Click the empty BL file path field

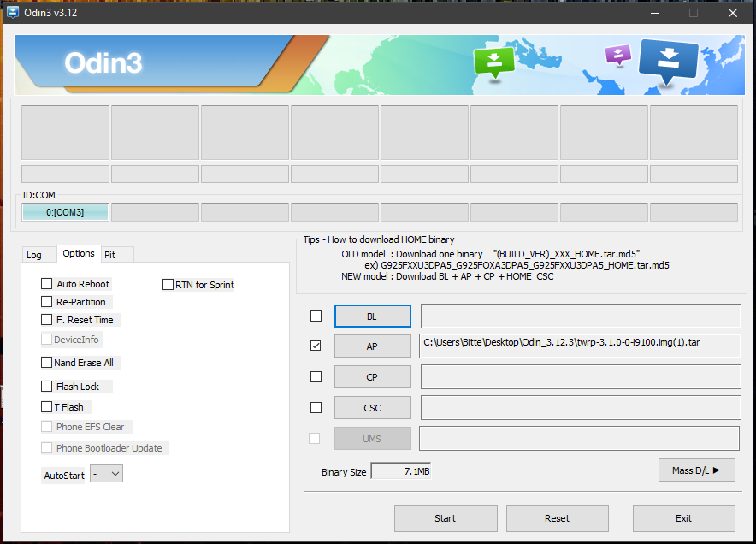pos(581,316)
